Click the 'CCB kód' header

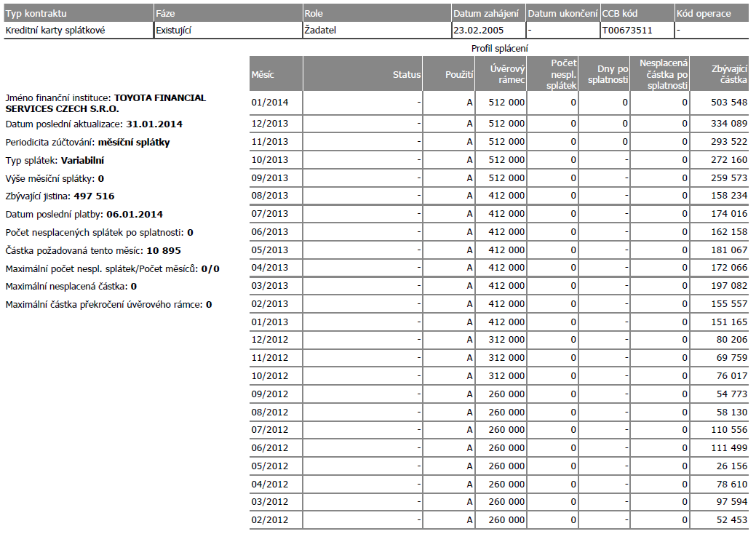(637, 14)
